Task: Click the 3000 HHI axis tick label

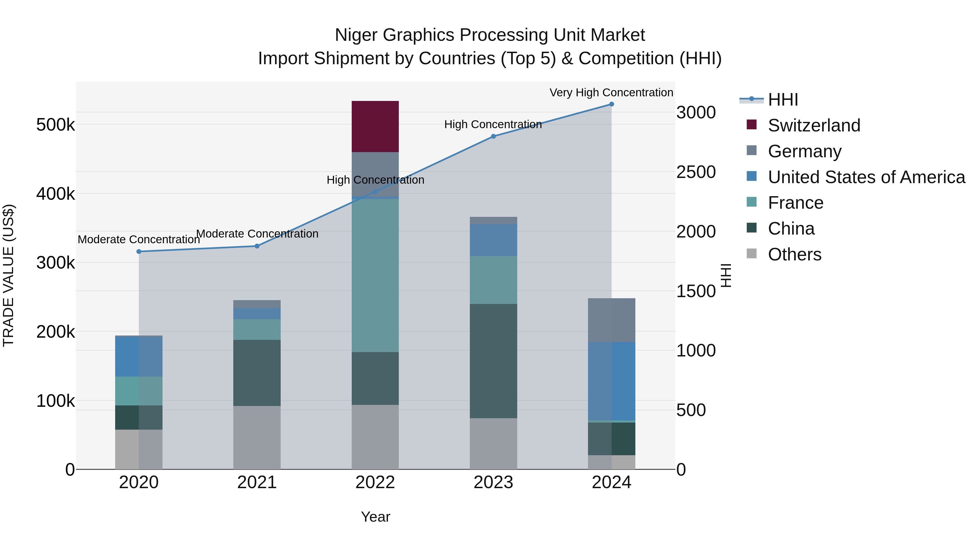Action: [696, 113]
